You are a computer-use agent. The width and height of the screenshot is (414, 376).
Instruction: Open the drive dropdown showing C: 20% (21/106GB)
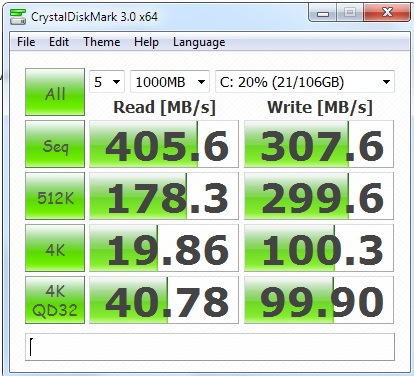coord(305,81)
